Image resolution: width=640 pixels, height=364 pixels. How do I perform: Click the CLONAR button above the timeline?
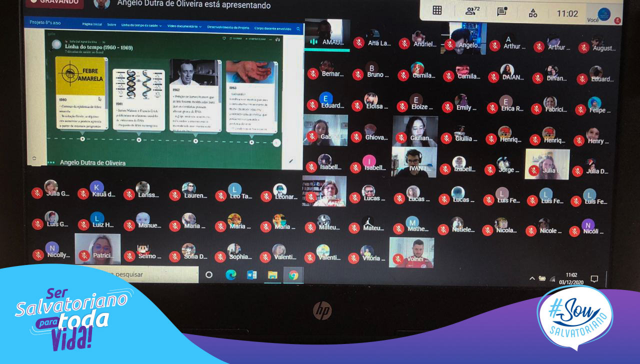237,38
